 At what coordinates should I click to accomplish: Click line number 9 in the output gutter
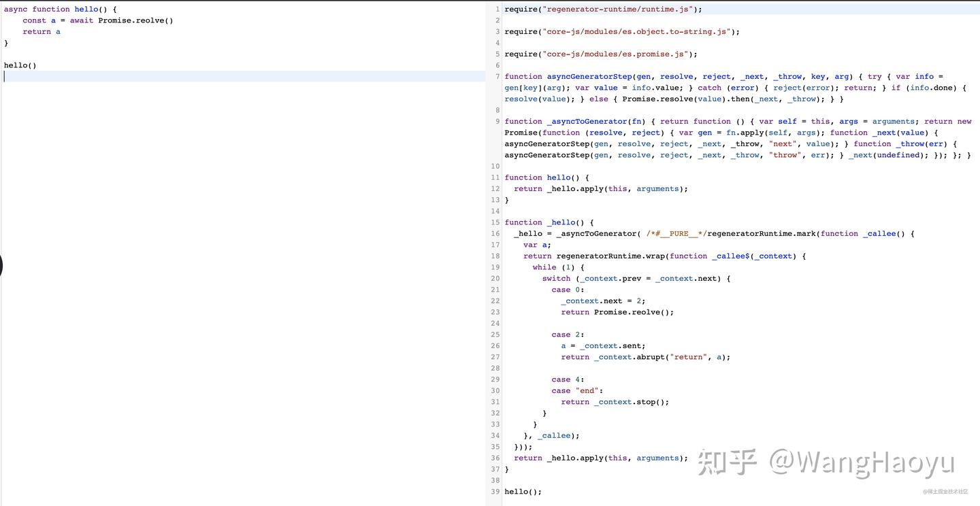(x=497, y=122)
